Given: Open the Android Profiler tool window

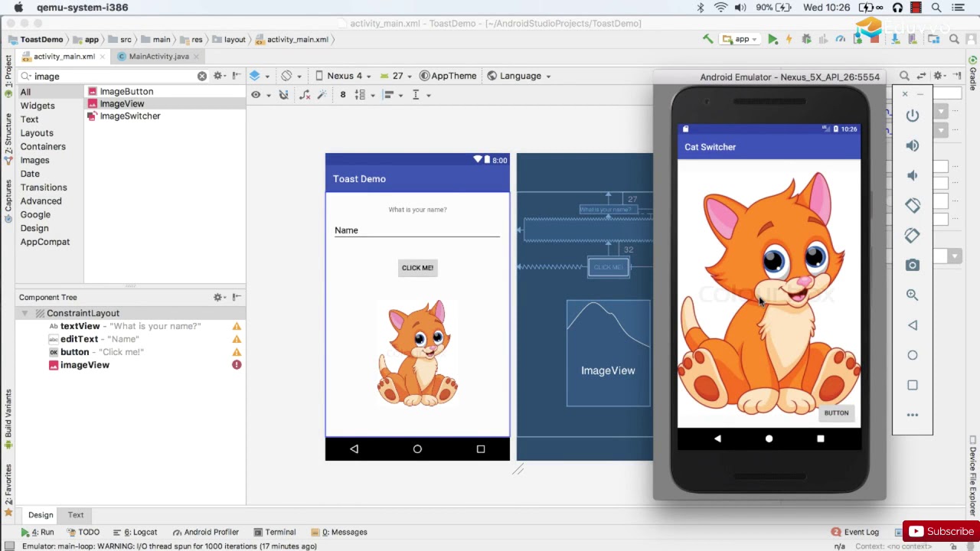Looking at the screenshot, I should click(x=206, y=532).
